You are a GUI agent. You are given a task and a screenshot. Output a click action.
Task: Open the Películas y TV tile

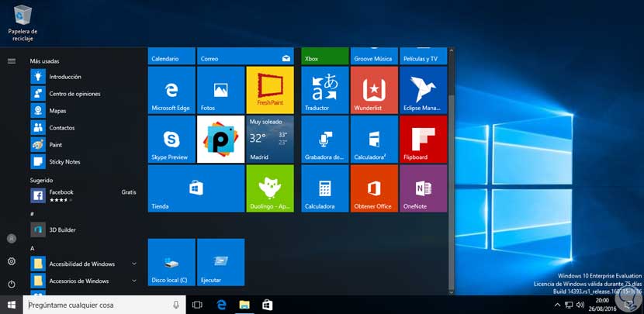424,56
